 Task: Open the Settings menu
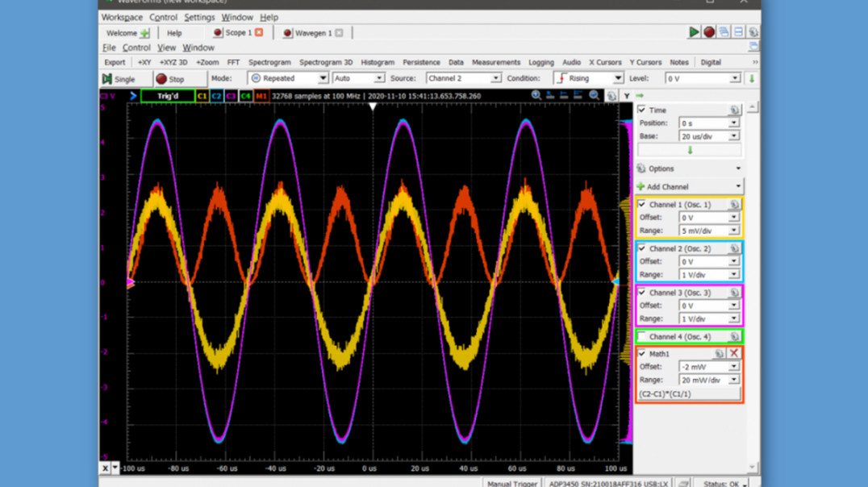(x=199, y=17)
